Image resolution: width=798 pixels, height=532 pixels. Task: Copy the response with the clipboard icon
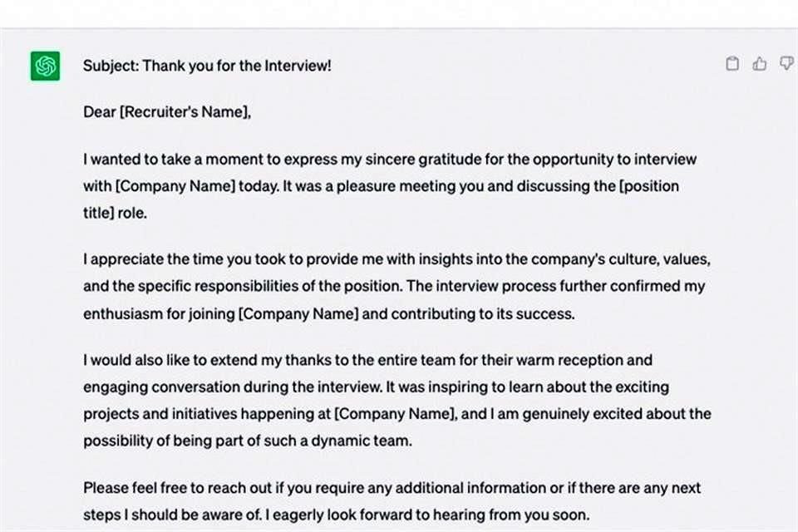coord(732,64)
